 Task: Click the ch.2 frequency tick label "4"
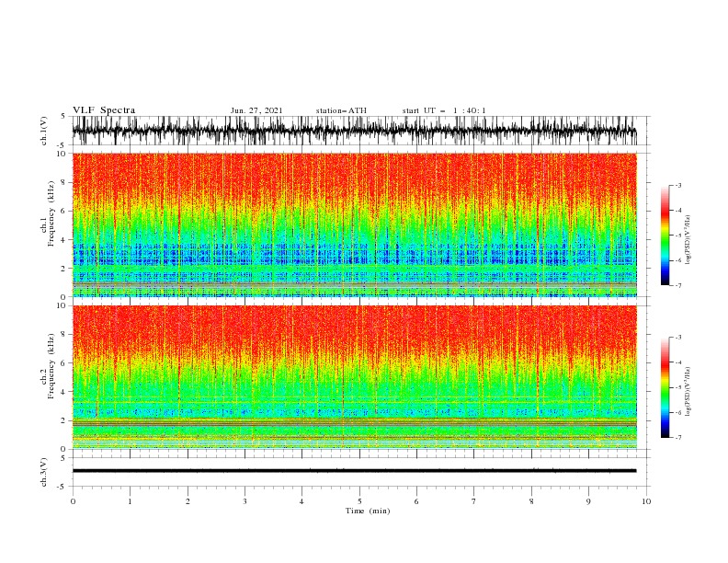pyautogui.click(x=63, y=392)
